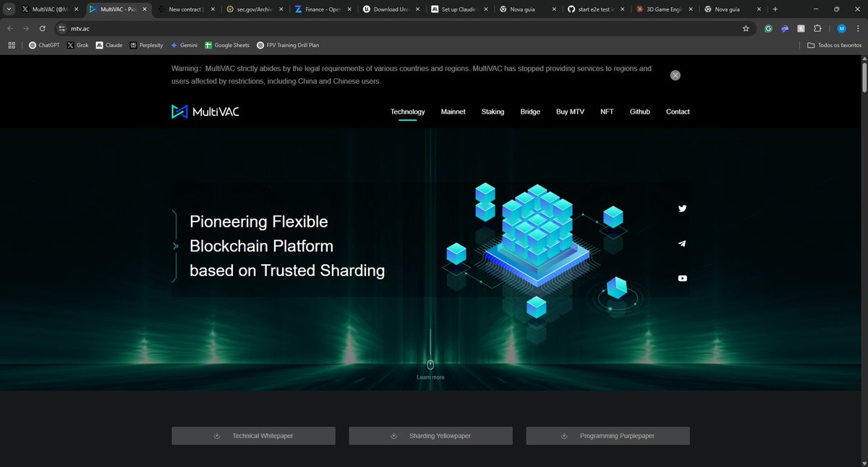The height and width of the screenshot is (467, 868).
Task: Click the Learn more text
Action: (430, 377)
